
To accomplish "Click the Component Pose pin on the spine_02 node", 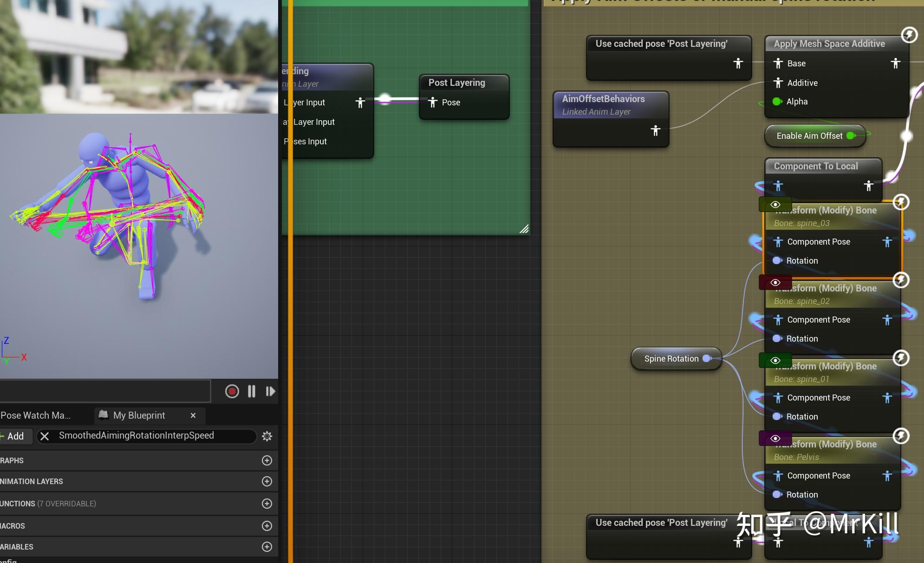I will click(x=778, y=320).
